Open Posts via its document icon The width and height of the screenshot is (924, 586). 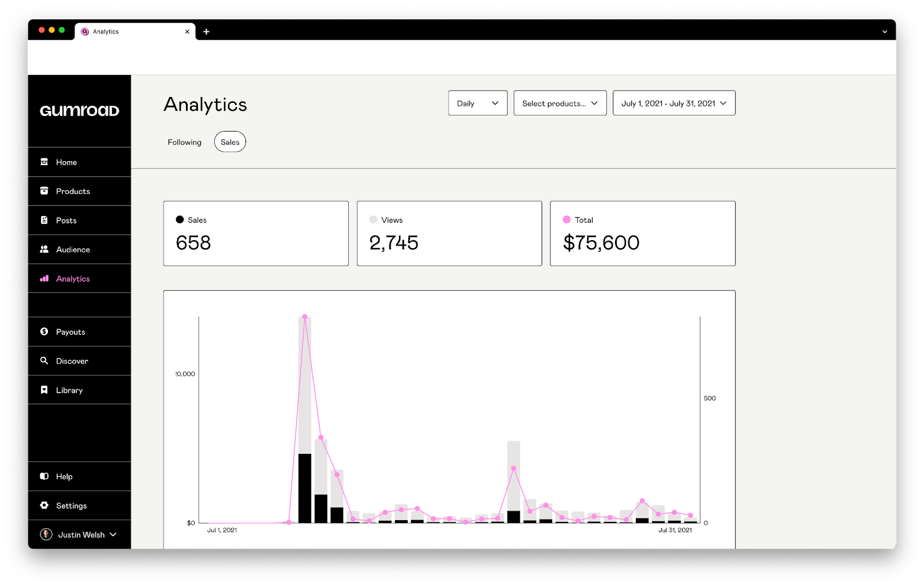tap(44, 220)
